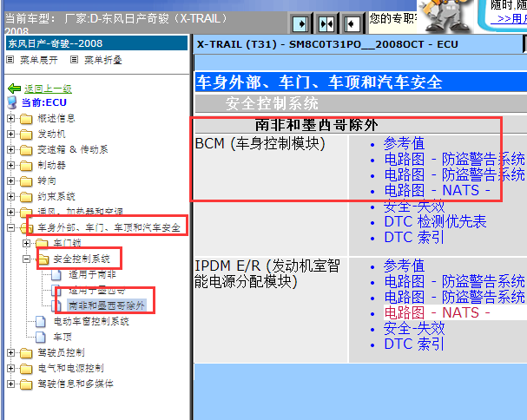Screen dimensions: 527x420
Task: Expand the 驾驶员控制 tree node
Action: 10,353
